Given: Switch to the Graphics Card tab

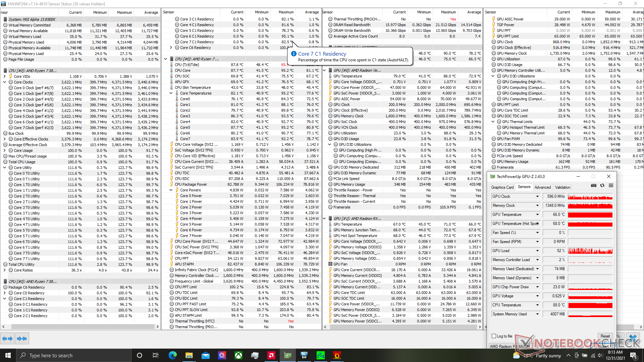Looking at the screenshot, I should click(x=502, y=187).
